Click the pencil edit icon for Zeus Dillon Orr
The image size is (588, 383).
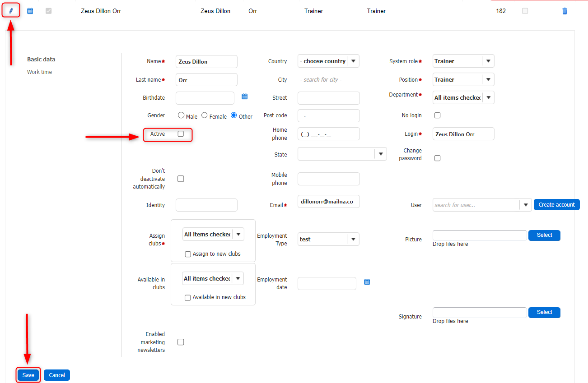(11, 11)
